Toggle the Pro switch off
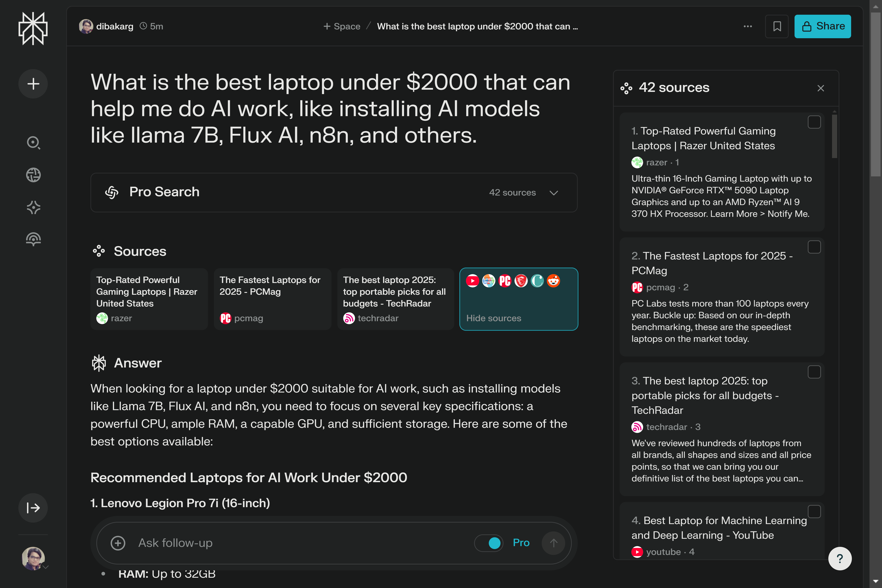 [489, 543]
